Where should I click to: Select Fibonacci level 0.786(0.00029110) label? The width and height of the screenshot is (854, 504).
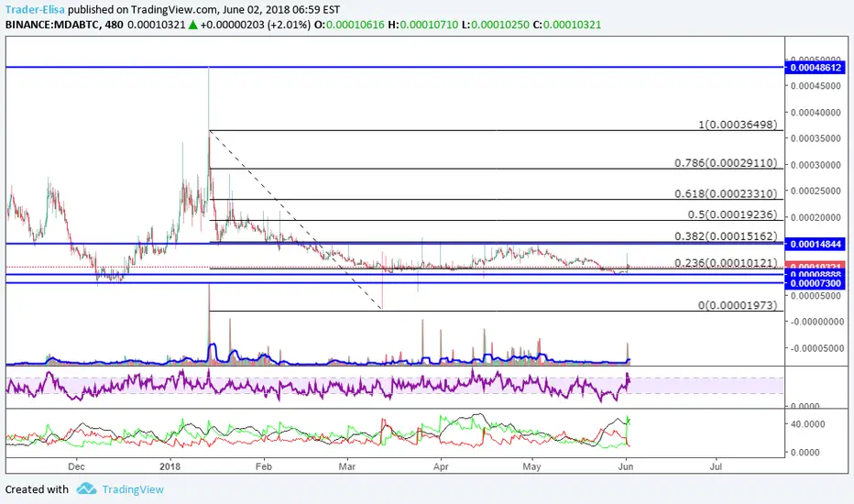(x=726, y=163)
